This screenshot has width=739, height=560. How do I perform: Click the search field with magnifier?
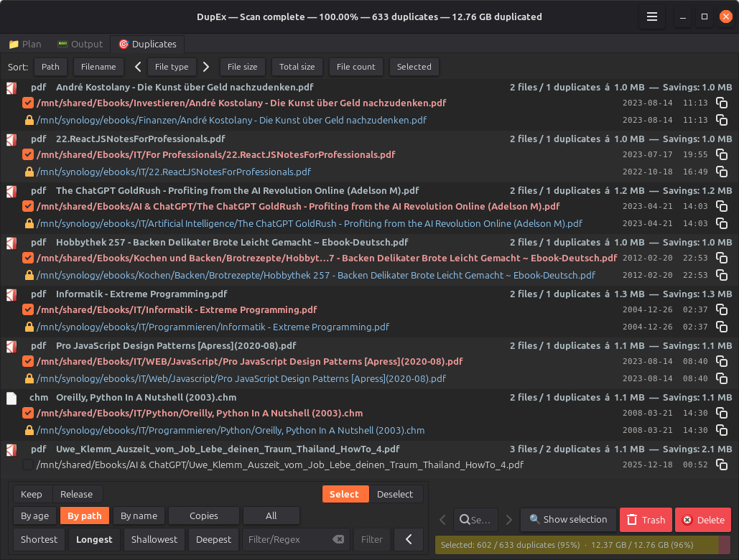[x=476, y=520]
